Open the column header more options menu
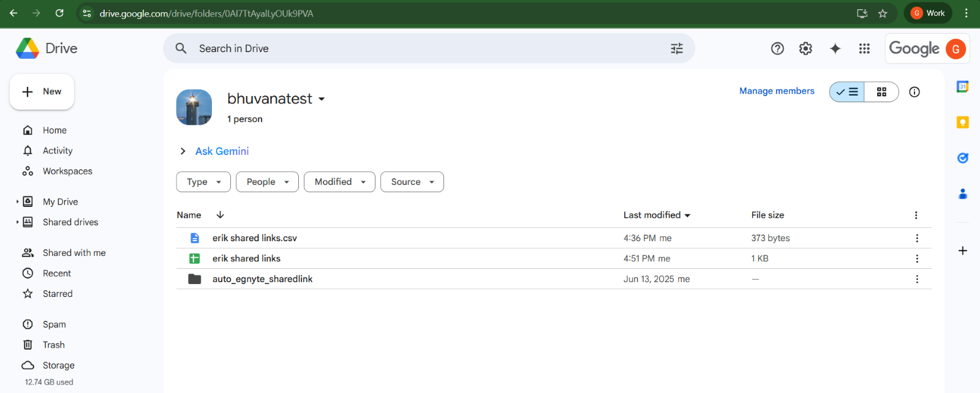 pyautogui.click(x=916, y=215)
